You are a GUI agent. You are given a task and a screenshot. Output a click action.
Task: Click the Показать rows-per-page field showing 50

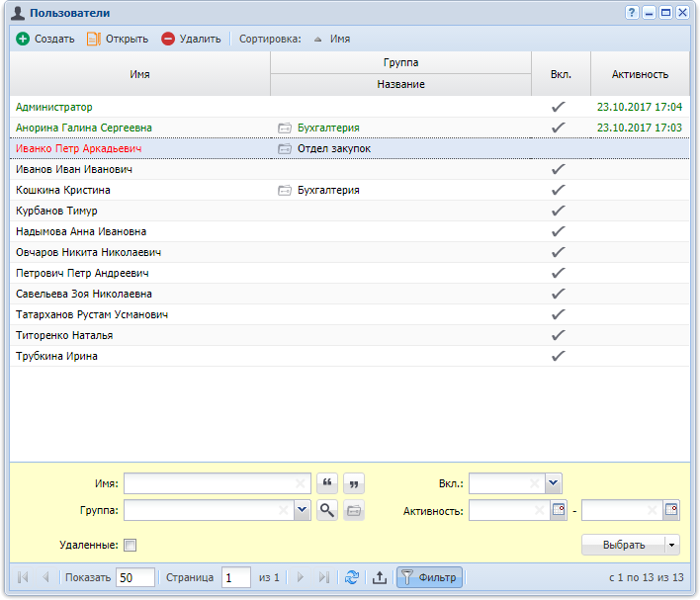click(x=135, y=577)
